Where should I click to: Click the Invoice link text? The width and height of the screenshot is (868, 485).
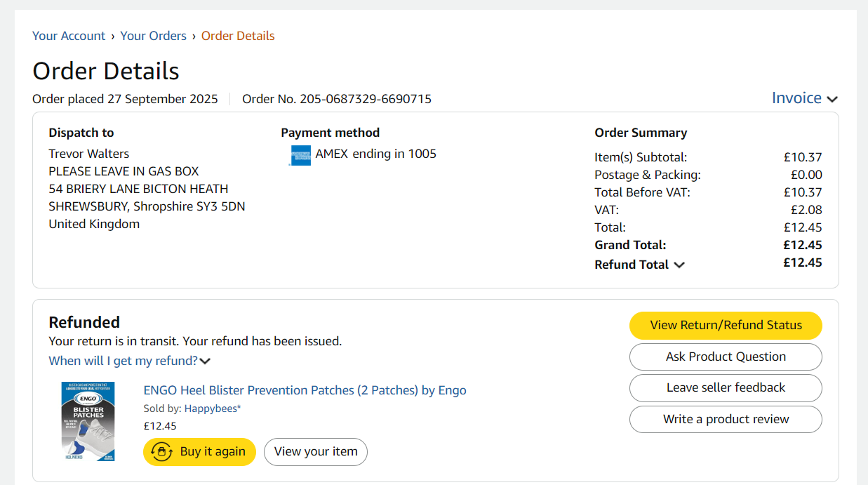tap(796, 98)
